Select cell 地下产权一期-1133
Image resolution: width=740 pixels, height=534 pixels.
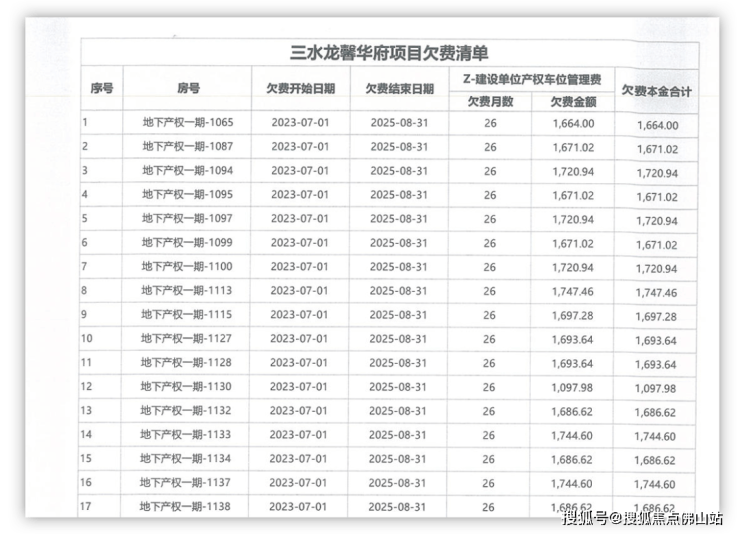click(185, 434)
